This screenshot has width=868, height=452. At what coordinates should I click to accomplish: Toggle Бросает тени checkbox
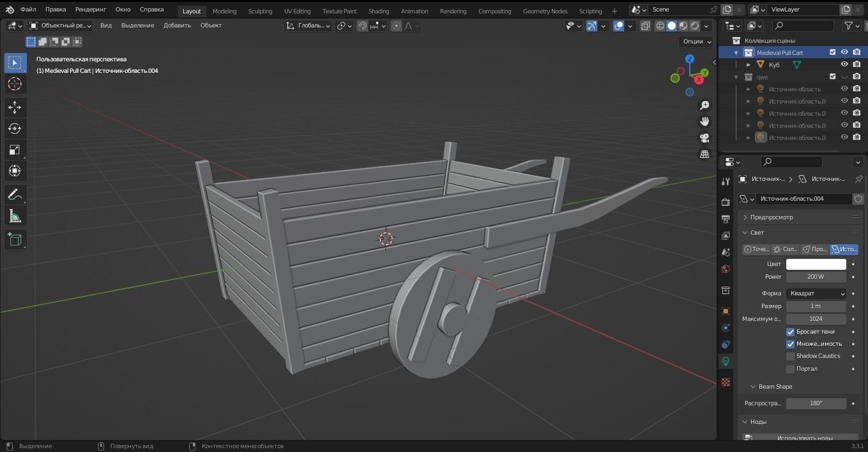tap(790, 332)
